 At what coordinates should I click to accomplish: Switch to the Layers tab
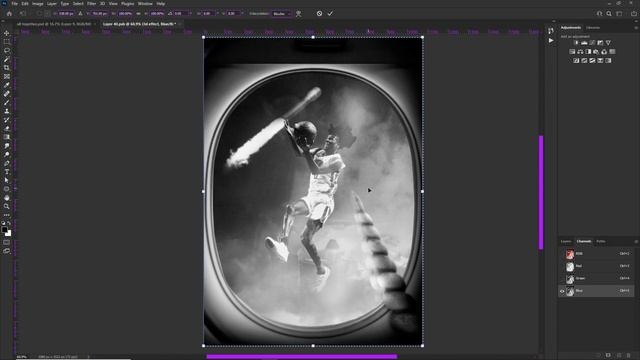[566, 242]
